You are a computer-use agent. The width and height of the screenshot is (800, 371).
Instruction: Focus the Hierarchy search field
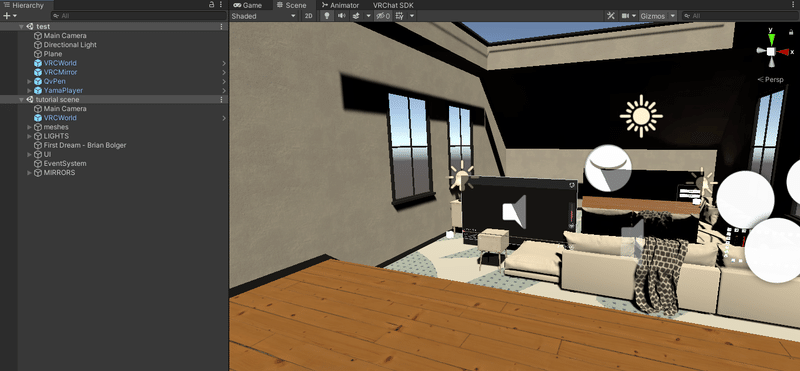[138, 16]
